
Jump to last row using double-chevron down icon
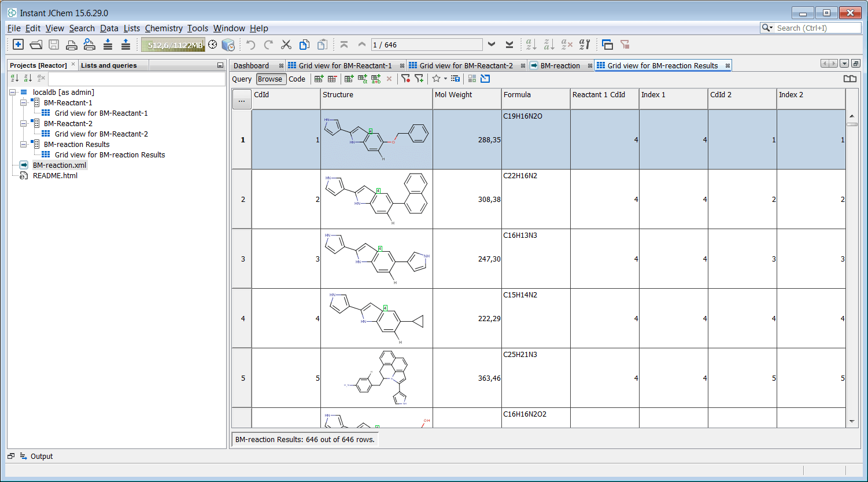coord(509,45)
